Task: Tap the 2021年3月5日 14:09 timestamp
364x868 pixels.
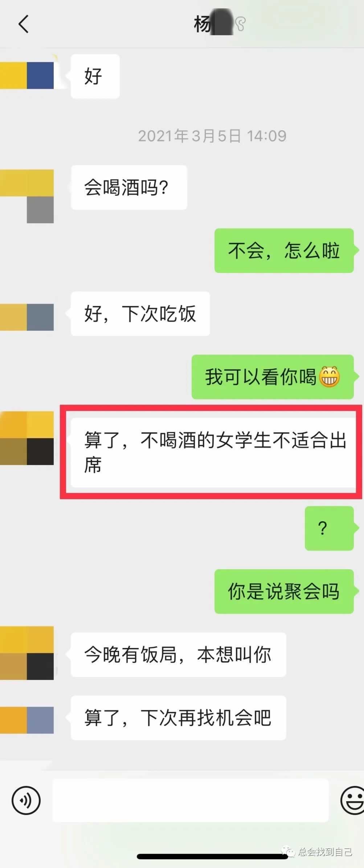Action: 212,136
